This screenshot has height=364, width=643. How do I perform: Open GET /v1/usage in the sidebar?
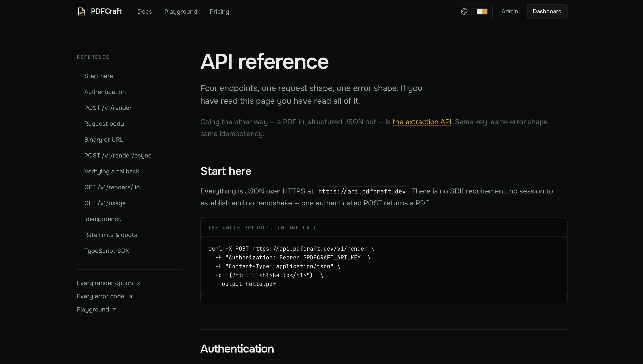click(105, 203)
